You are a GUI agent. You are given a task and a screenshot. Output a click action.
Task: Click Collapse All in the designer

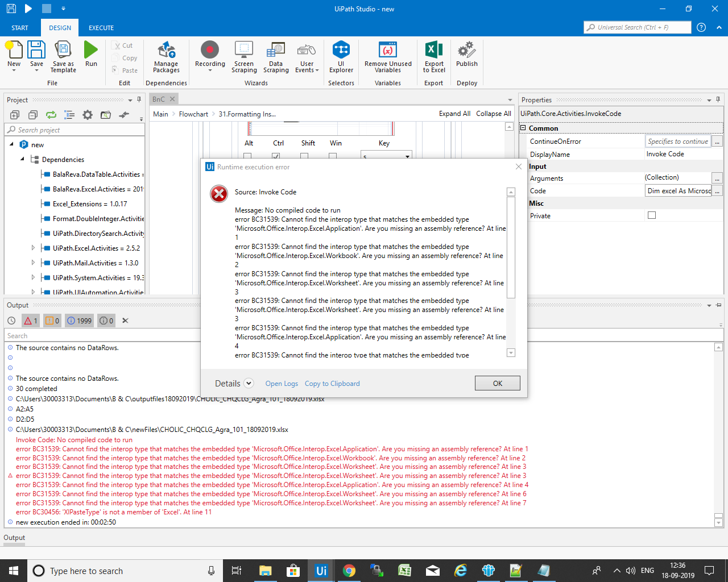click(x=494, y=114)
